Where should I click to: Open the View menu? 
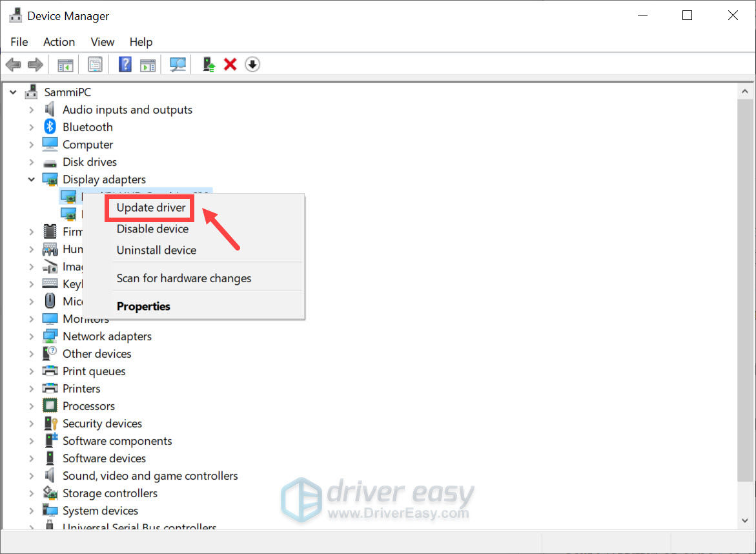click(103, 42)
